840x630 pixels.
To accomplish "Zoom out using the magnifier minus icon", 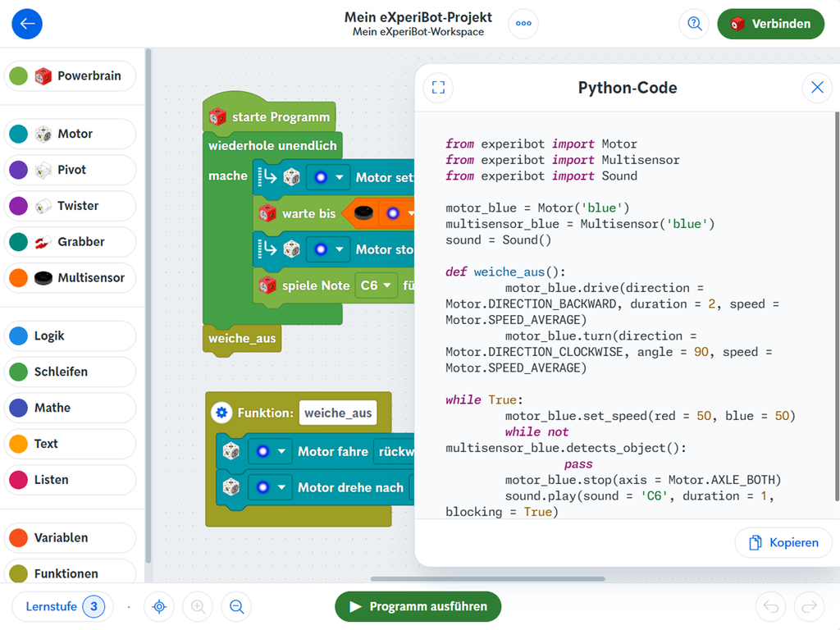I will click(236, 607).
